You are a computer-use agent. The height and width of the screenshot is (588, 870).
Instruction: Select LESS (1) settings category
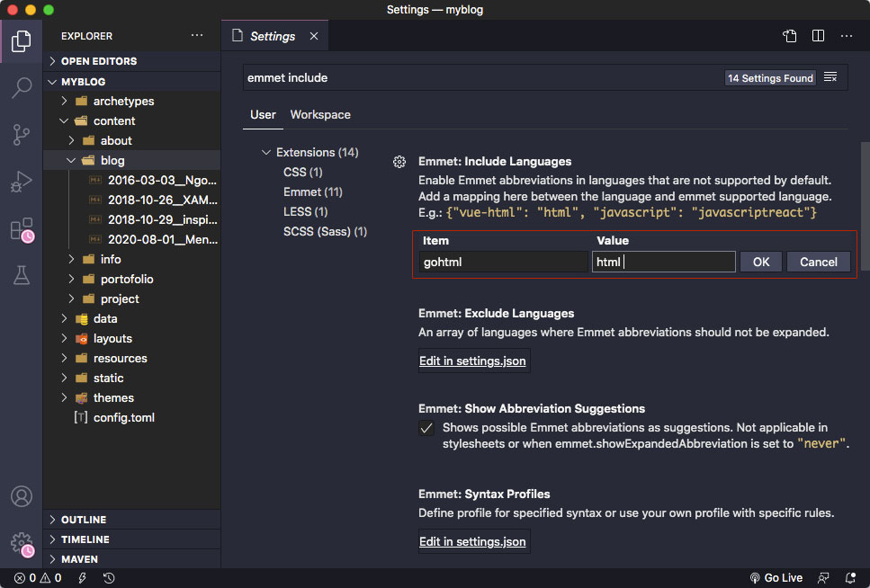click(306, 212)
